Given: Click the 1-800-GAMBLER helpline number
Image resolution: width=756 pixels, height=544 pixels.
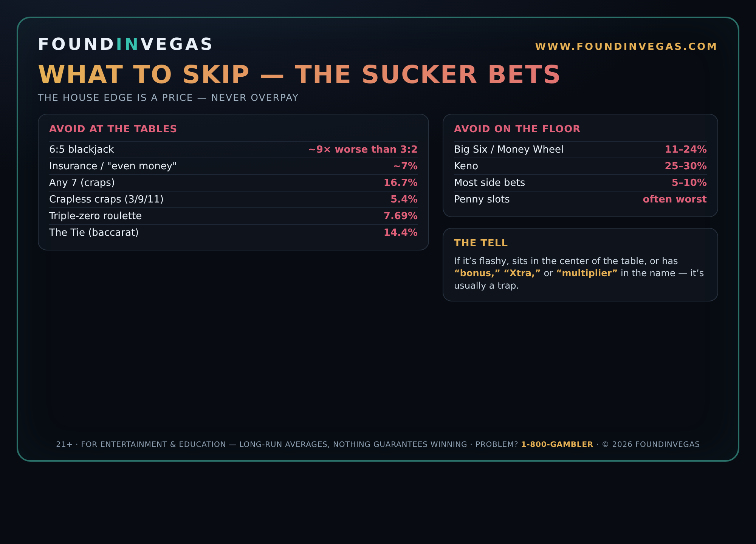Looking at the screenshot, I should click(x=557, y=445).
